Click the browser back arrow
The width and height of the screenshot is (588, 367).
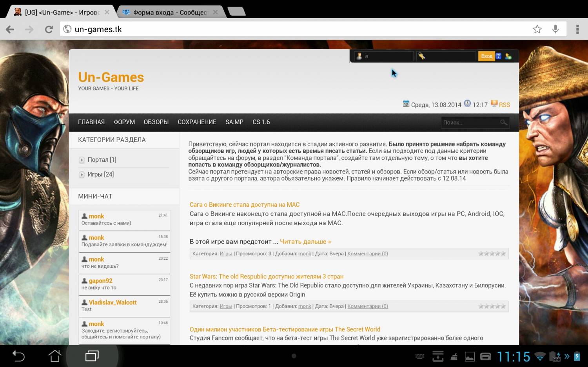pyautogui.click(x=10, y=29)
